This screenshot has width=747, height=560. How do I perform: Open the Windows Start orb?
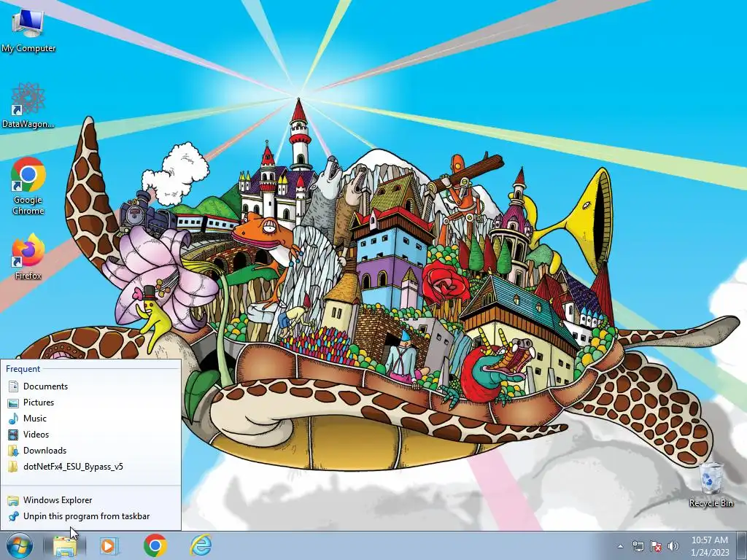pyautogui.click(x=20, y=545)
